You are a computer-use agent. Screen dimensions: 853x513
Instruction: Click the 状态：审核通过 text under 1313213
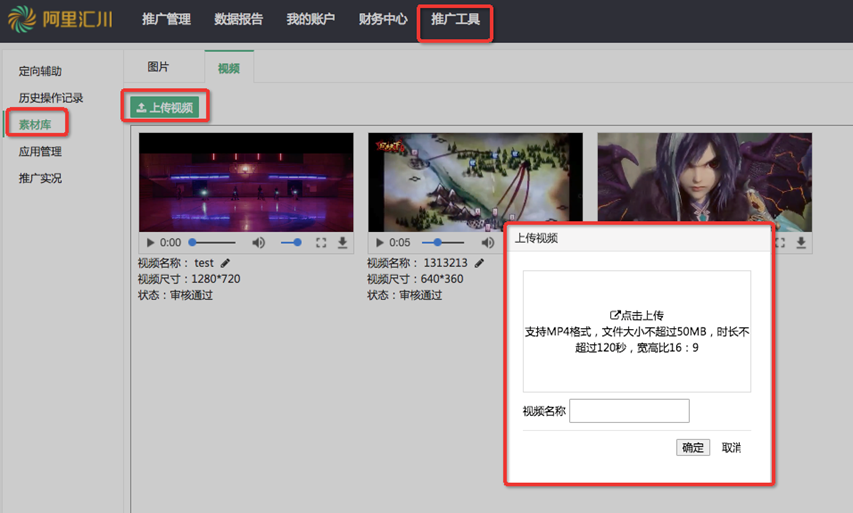[x=404, y=295]
